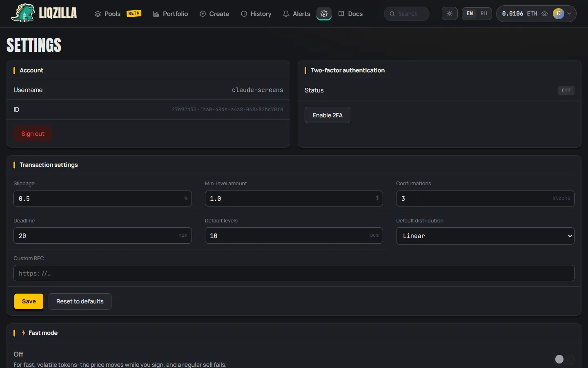Screen dimensions: 588x368
Task: Click the LIQZILLA dinosaur logo
Action: click(x=44, y=13)
